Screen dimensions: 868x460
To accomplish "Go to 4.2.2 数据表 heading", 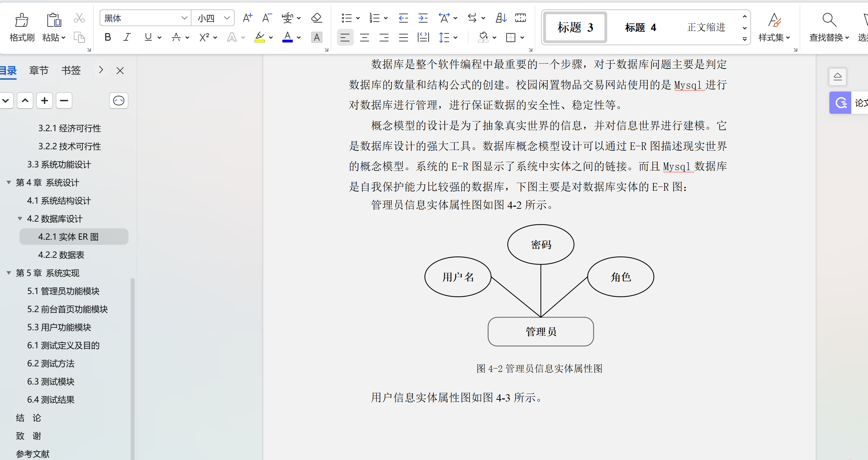I will 61,255.
